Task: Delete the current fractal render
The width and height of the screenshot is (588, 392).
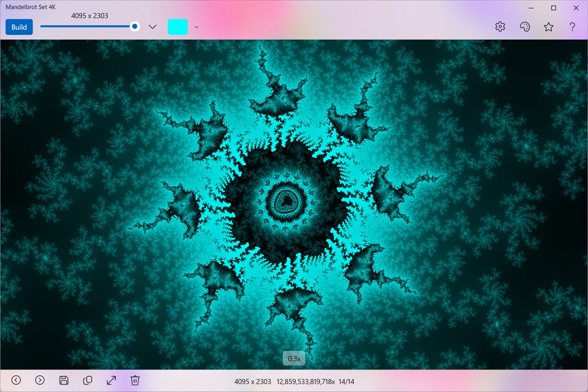Action: click(135, 380)
